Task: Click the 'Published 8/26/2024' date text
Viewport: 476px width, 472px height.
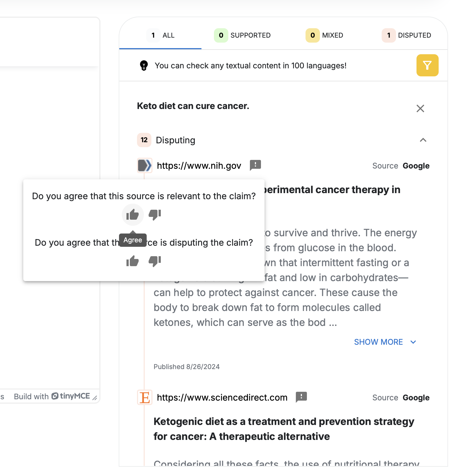Action: coord(187,367)
